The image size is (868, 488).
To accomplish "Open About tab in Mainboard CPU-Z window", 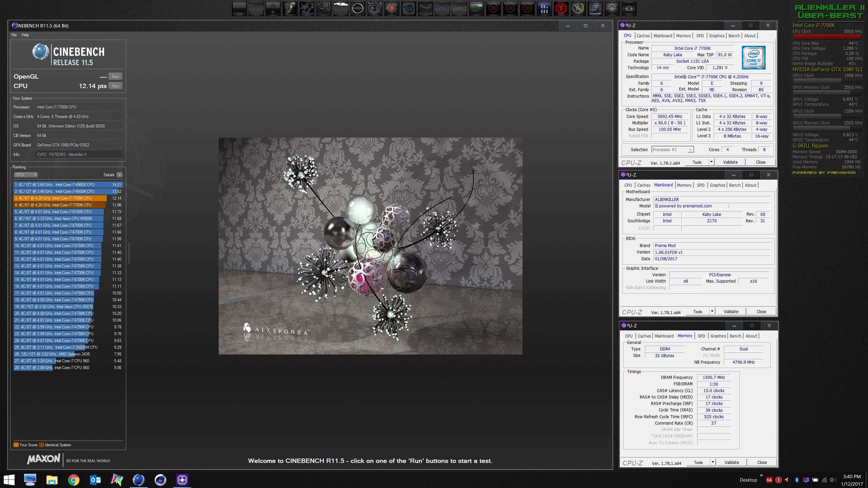I will [x=750, y=185].
